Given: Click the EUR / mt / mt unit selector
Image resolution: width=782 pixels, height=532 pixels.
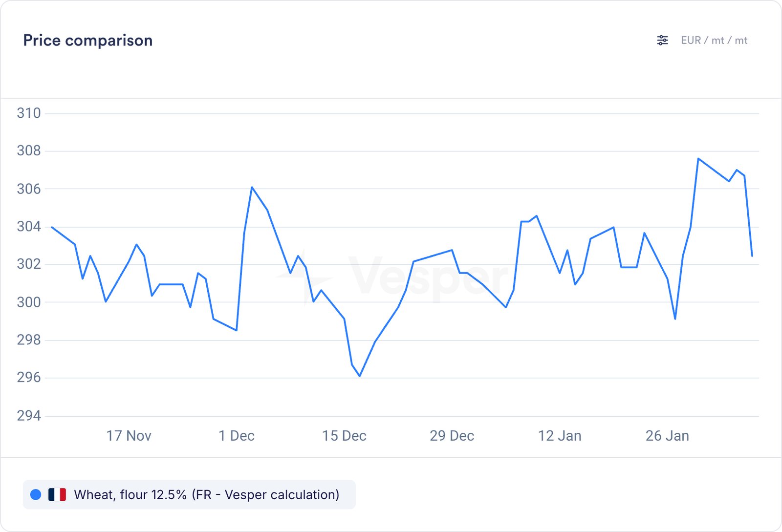Looking at the screenshot, I should click(x=714, y=41).
